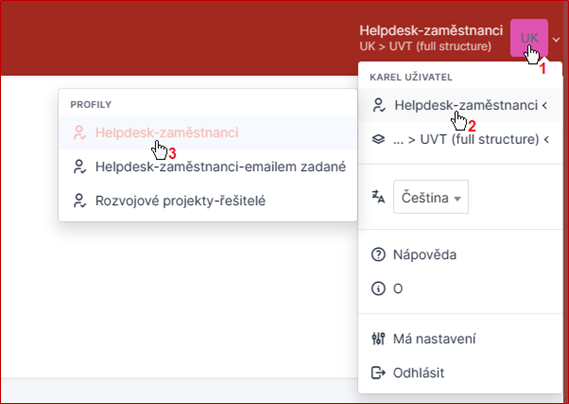Viewport: 569px width, 404px height.
Task: Choose Rozvojové projekty-řešitelé profile
Action: [208, 200]
